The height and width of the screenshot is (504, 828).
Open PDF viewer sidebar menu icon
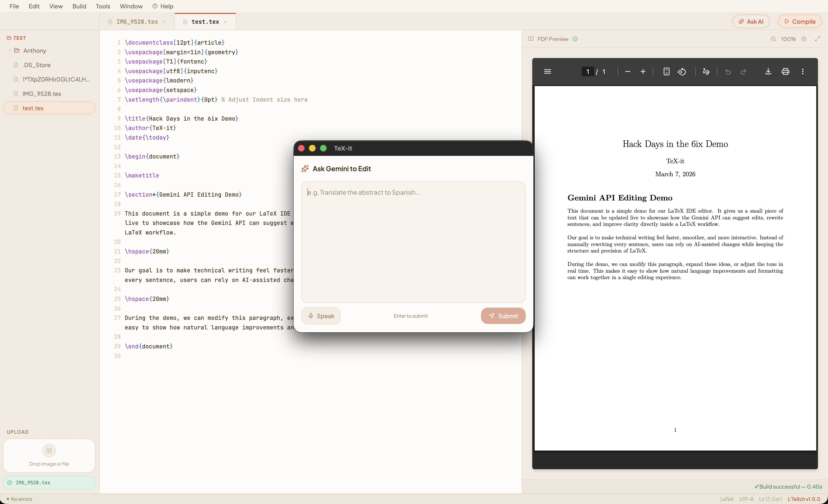pos(547,71)
